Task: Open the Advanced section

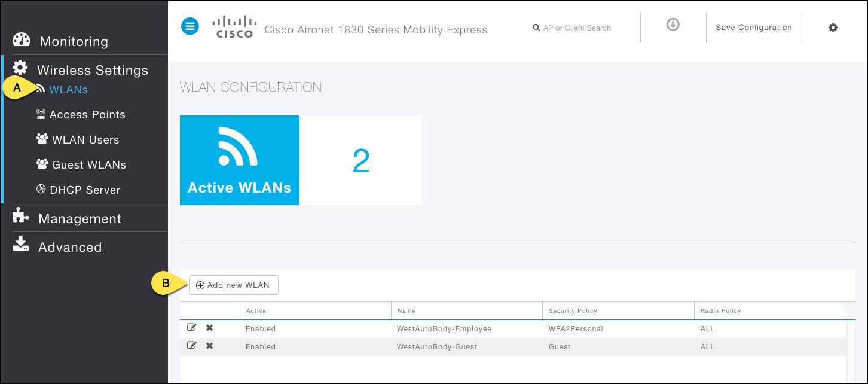Action: [x=70, y=247]
